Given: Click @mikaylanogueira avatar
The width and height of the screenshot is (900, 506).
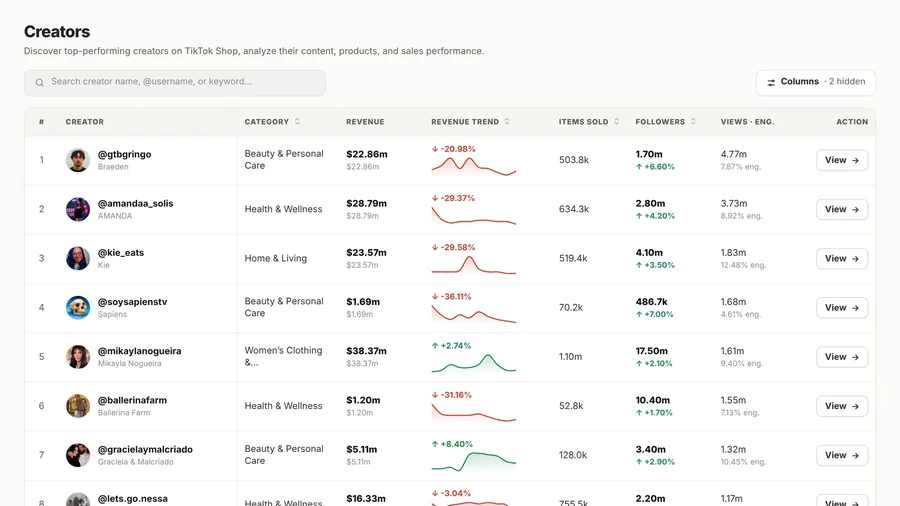Looking at the screenshot, I should click(x=77, y=357).
